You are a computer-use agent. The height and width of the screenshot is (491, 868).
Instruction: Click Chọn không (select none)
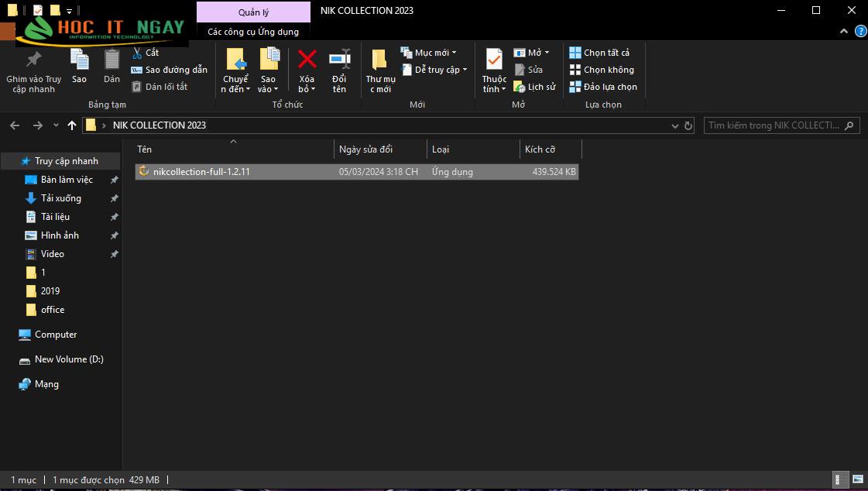click(x=602, y=70)
